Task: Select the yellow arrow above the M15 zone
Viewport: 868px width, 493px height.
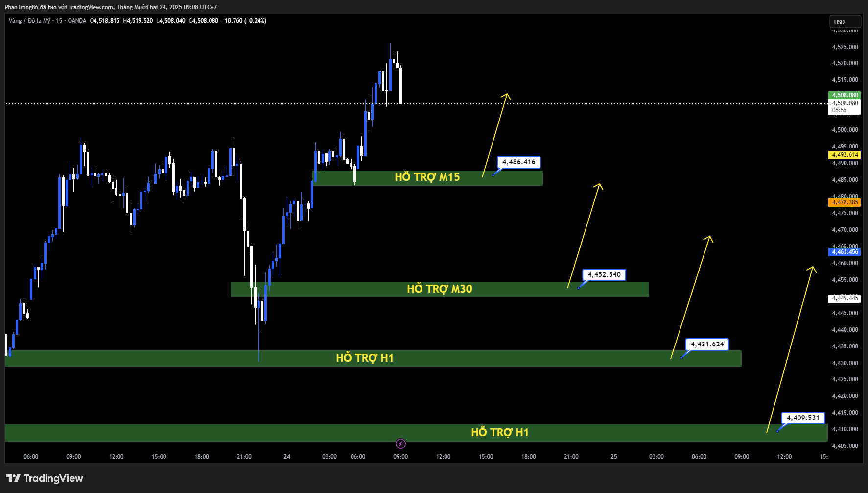Action: [496, 135]
